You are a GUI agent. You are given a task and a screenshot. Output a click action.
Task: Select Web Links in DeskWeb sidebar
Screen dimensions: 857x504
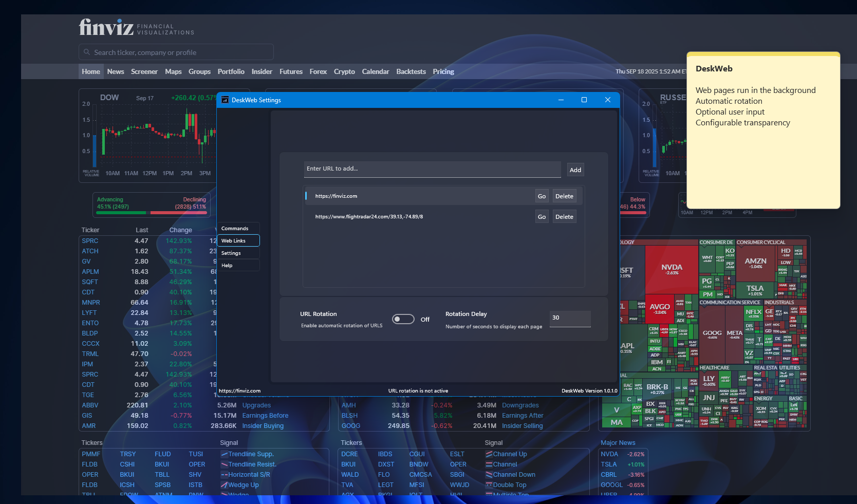238,241
